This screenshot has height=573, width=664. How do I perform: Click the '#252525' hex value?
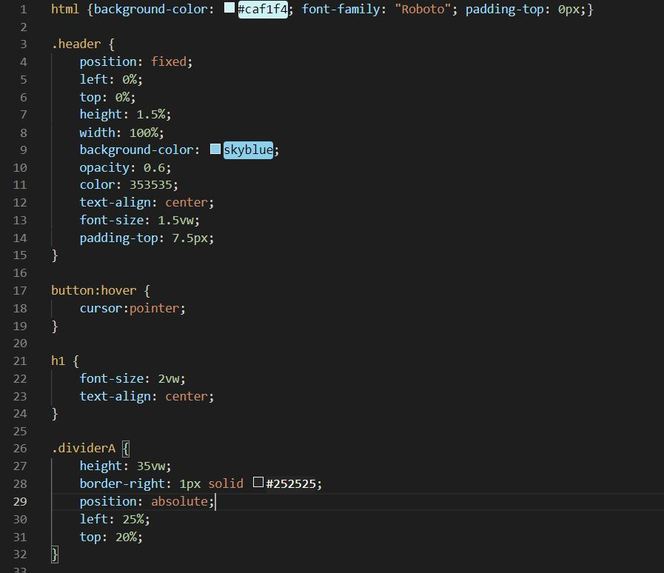(x=290, y=484)
